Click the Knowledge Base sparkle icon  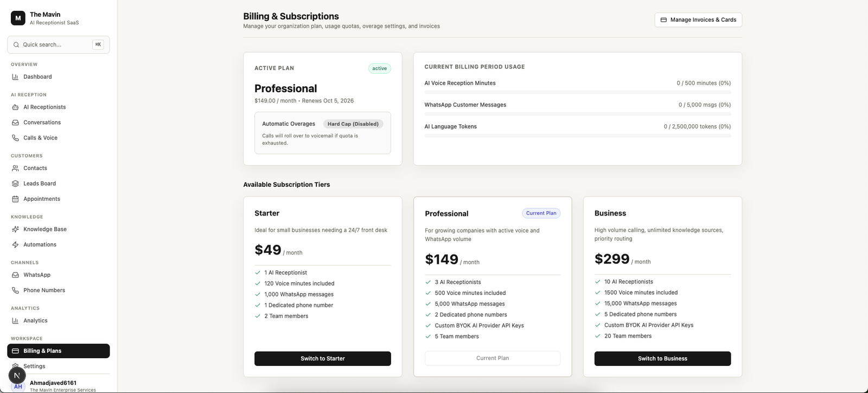[15, 229]
